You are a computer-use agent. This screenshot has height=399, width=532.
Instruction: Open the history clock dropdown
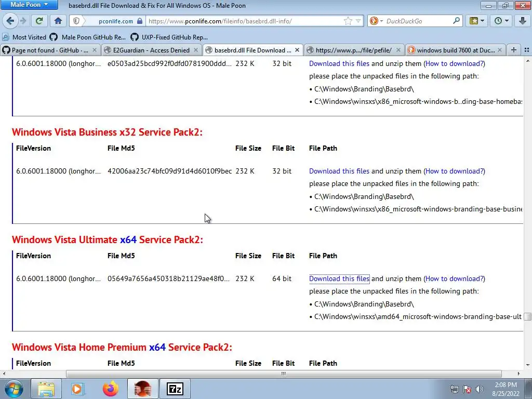(x=501, y=21)
